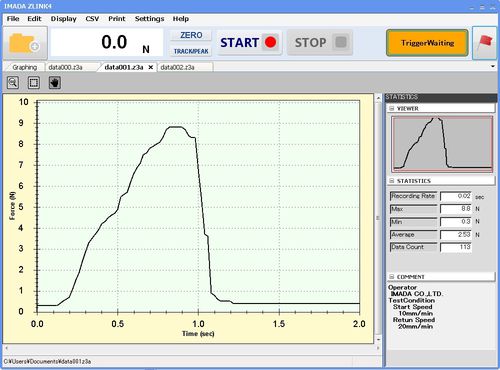500x370 pixels.
Task: Open a file with the folder icon
Action: point(25,43)
